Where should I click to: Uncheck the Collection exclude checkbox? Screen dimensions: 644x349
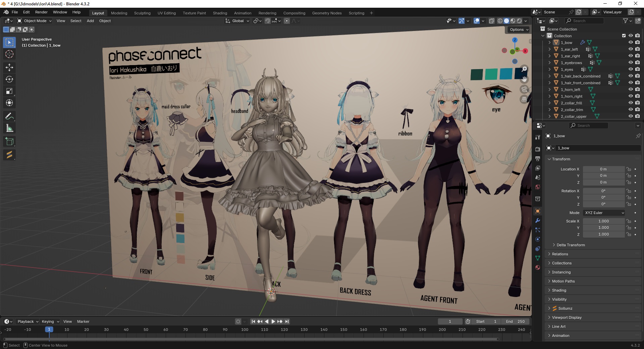click(624, 36)
